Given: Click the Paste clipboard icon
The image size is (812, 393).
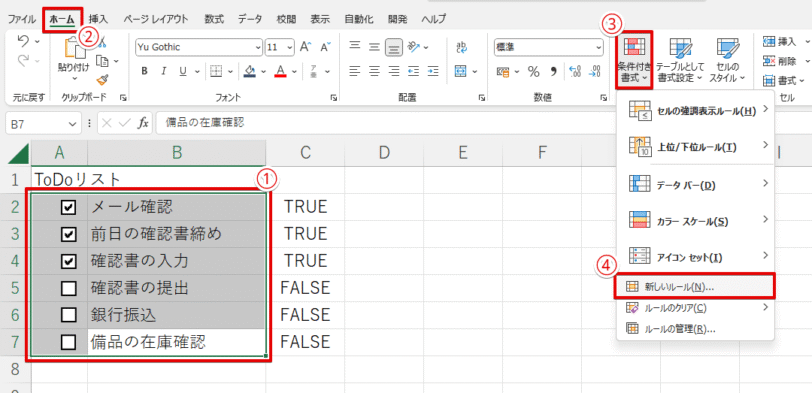Looking at the screenshot, I should tap(76, 48).
